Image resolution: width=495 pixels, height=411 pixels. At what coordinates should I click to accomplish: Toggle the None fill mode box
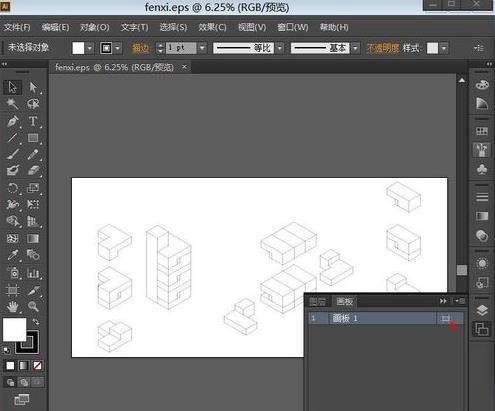[x=37, y=366]
